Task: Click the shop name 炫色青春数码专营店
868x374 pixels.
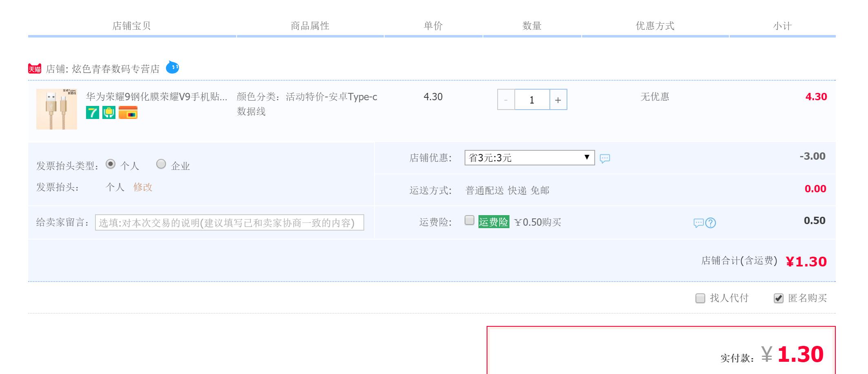Action: point(116,69)
